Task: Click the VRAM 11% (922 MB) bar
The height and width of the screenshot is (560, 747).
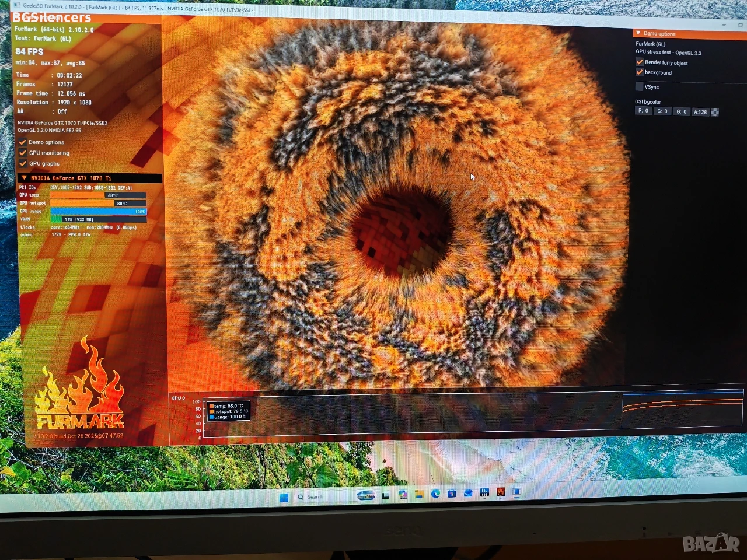Action: pyautogui.click(x=98, y=219)
